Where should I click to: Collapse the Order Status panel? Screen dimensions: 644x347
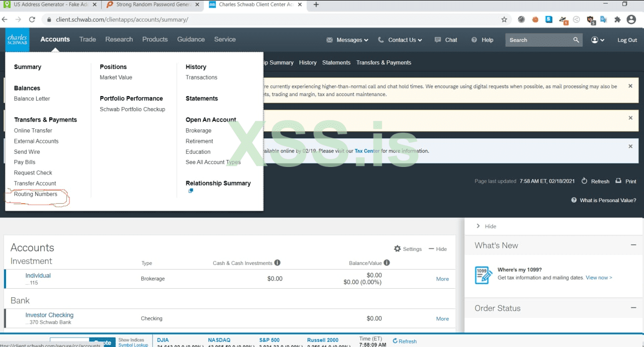point(633,308)
